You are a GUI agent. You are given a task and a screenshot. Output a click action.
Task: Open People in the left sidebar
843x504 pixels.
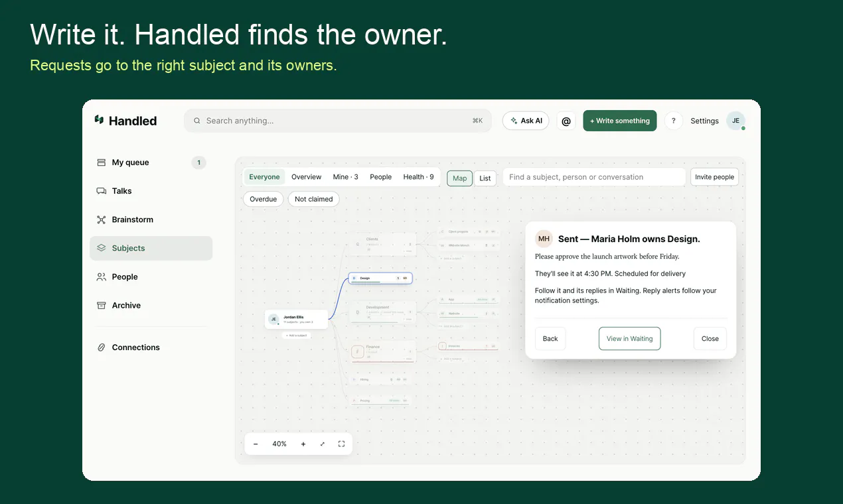pyautogui.click(x=151, y=277)
